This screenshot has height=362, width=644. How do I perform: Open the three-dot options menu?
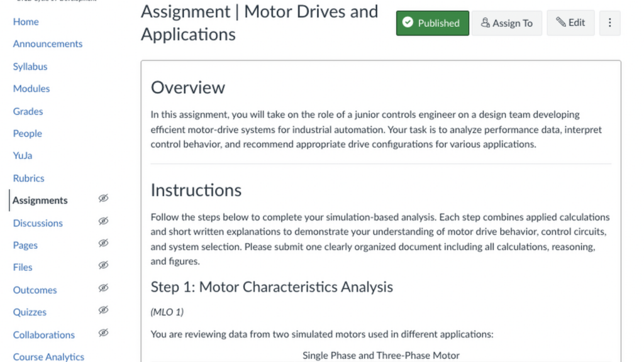click(609, 23)
